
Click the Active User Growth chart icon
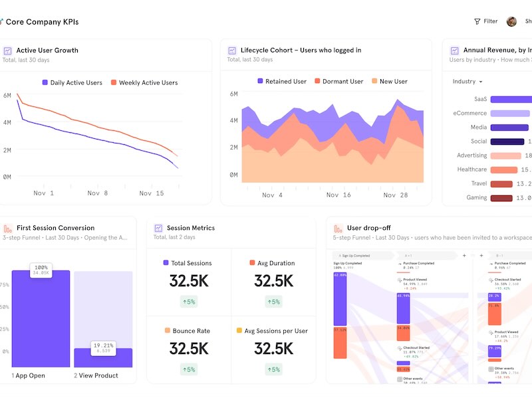[7, 50]
